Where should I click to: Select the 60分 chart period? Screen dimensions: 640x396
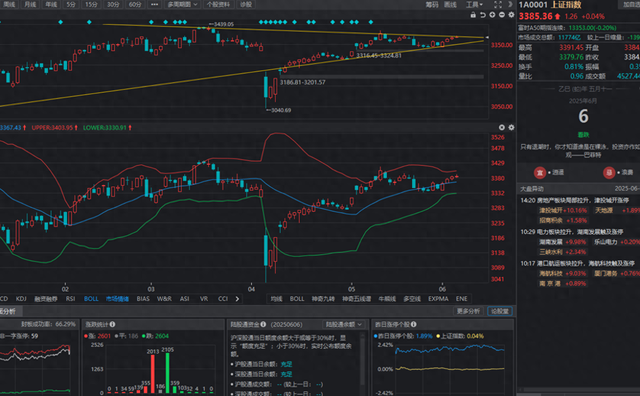(135, 4)
